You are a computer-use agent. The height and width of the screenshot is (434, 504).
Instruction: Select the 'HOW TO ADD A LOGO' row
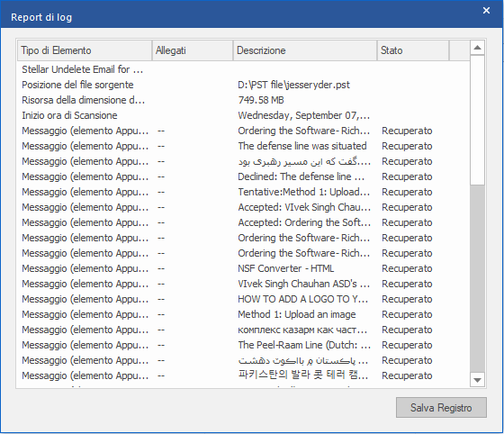tap(243, 299)
